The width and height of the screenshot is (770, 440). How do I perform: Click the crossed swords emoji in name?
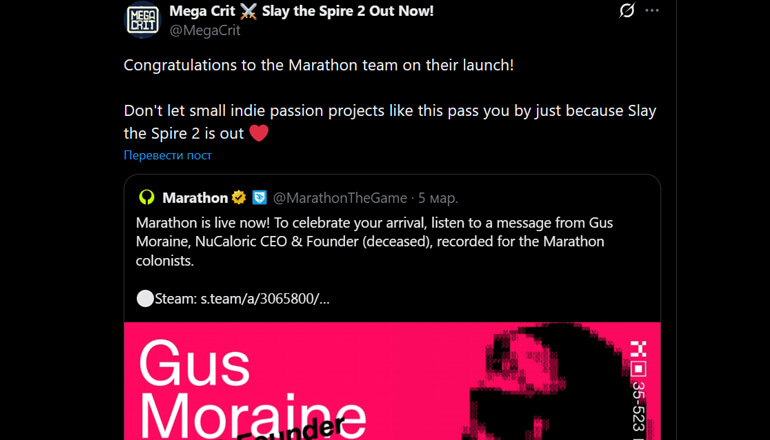[x=248, y=11]
